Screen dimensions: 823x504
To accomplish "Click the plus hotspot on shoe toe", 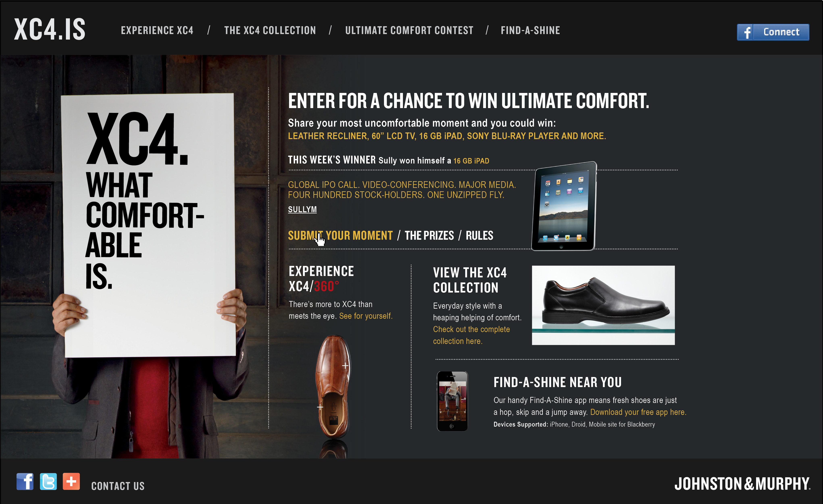I will click(x=345, y=366).
